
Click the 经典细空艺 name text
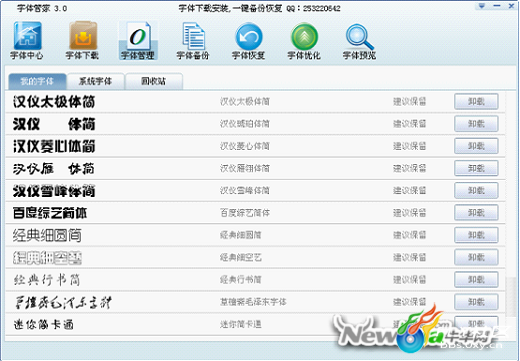click(x=241, y=257)
